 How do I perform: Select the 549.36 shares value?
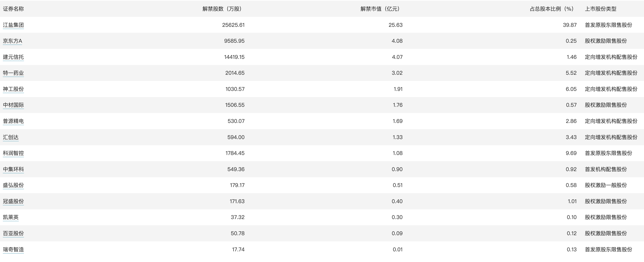pyautogui.click(x=236, y=169)
